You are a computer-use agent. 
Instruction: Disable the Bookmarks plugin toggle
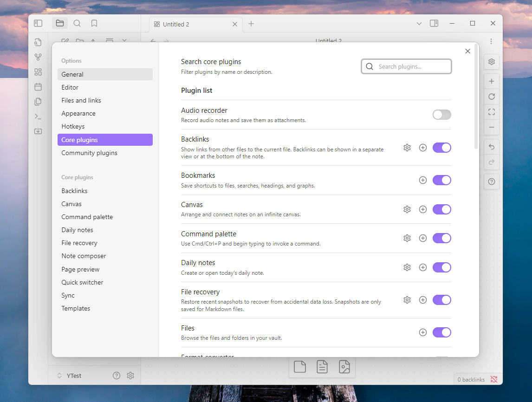(x=442, y=180)
